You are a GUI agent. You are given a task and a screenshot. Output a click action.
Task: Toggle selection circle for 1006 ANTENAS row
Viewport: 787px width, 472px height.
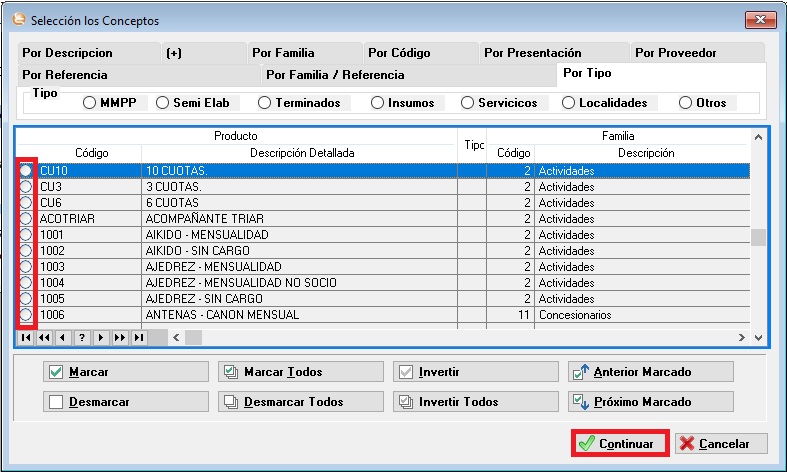click(26, 315)
